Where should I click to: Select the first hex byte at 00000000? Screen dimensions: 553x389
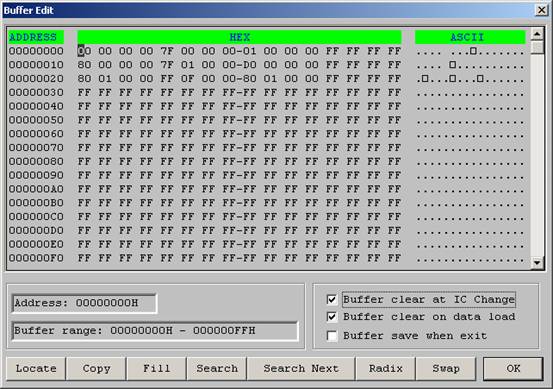point(84,51)
